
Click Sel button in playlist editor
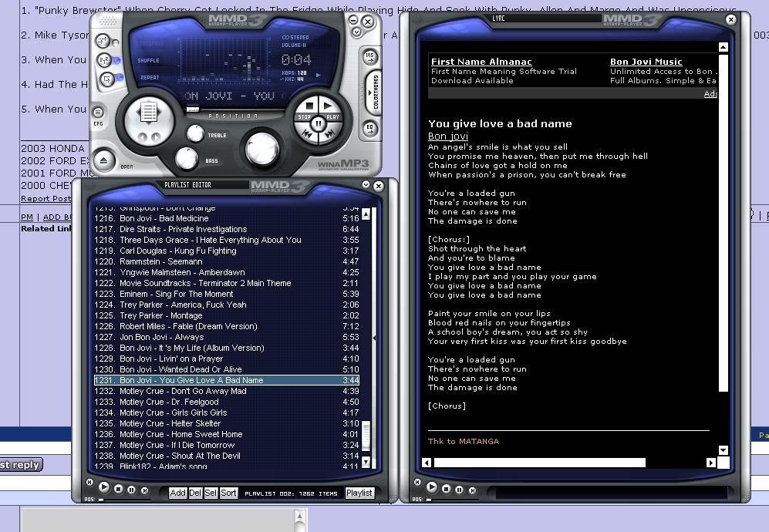click(x=211, y=493)
